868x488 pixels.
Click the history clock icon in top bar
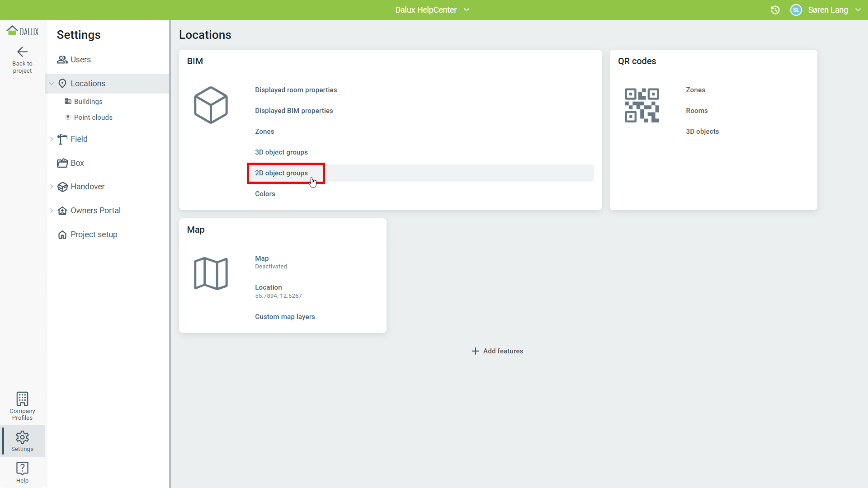(x=775, y=10)
